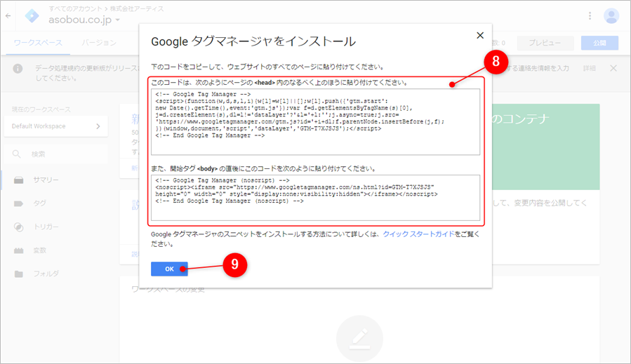Click the Tag Manager diamond logo
Screen dimensions: 631x364
pos(32,16)
